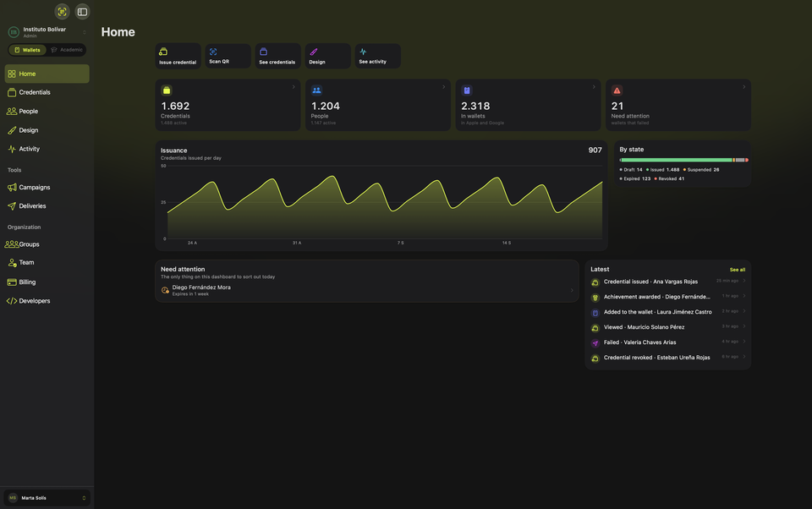
Task: Open Campaigns under Tools
Action: (x=47, y=188)
